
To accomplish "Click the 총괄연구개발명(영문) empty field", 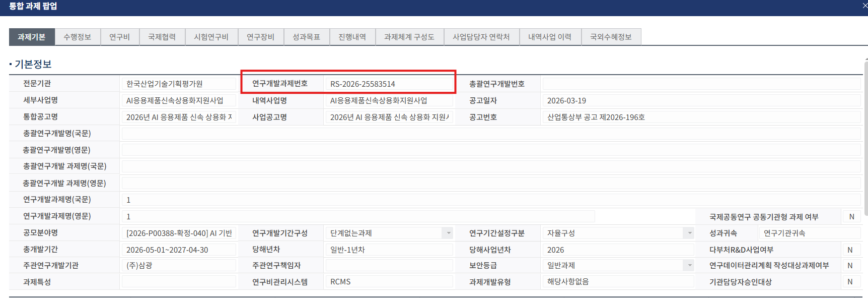I will 491,150.
